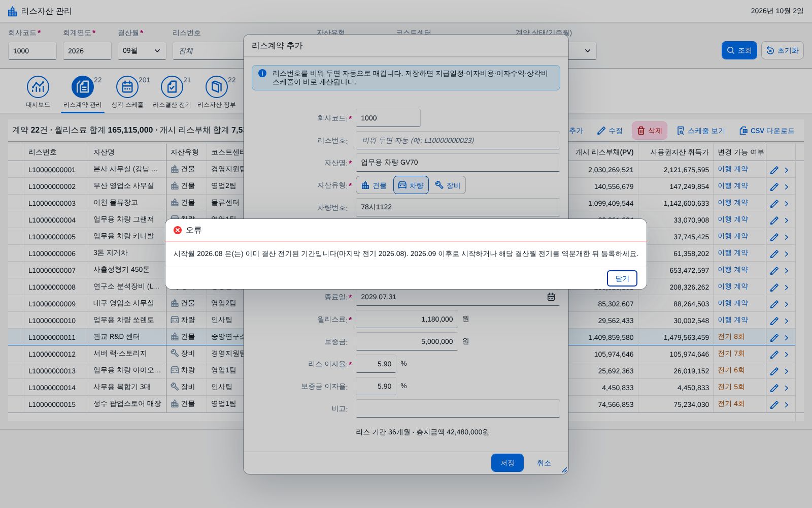Open the 상각 스케줄 tab
Viewport: 812px width, 508px height.
click(x=127, y=92)
